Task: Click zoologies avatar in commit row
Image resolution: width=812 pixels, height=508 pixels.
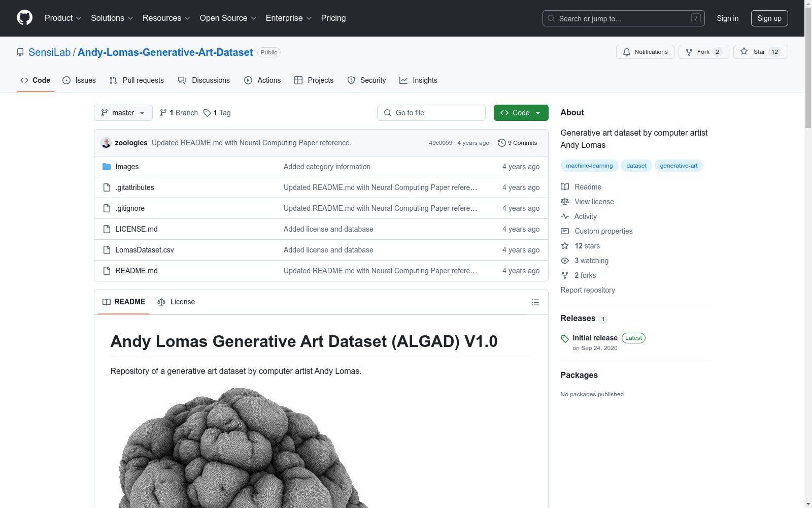Action: (x=106, y=143)
